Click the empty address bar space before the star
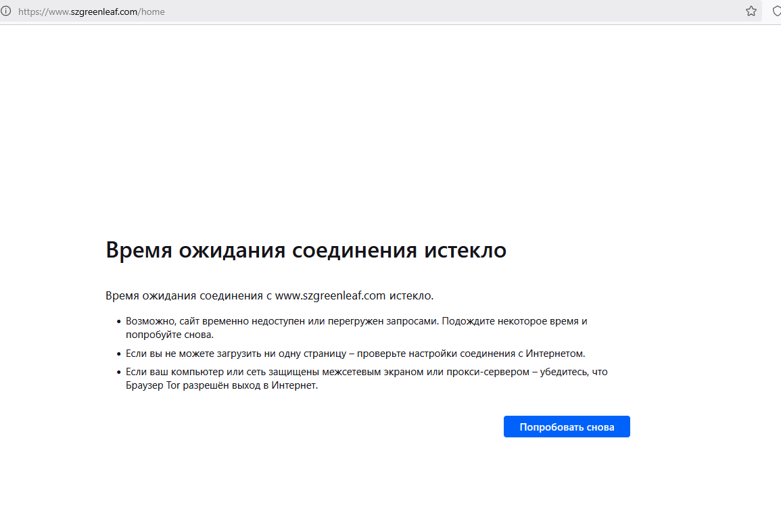This screenshot has height=532, width=781. click(x=473, y=11)
